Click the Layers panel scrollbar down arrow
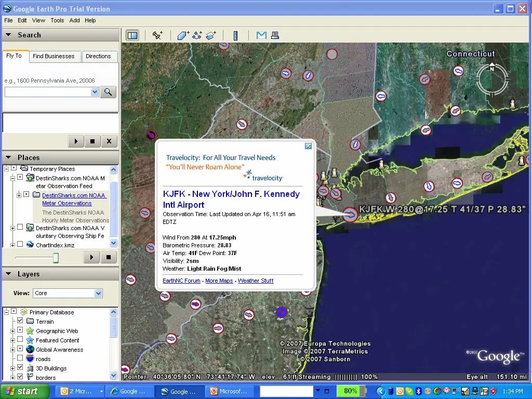532x399 pixels. [114, 375]
